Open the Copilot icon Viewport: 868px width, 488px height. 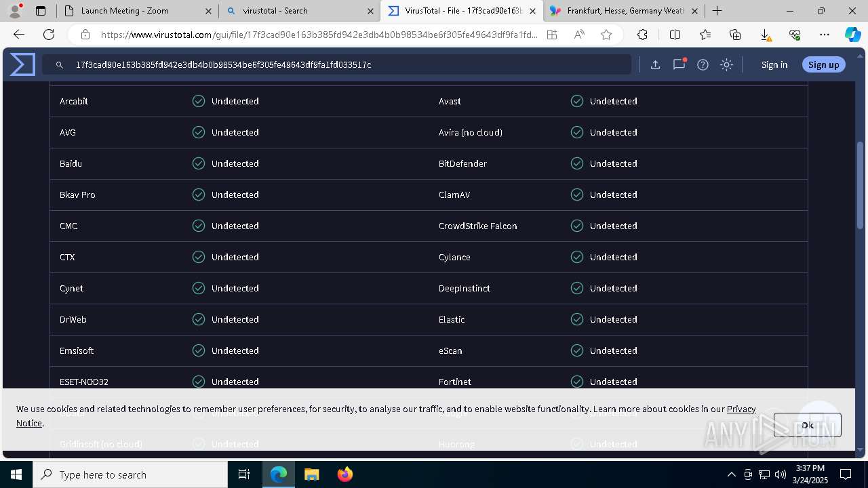click(852, 35)
